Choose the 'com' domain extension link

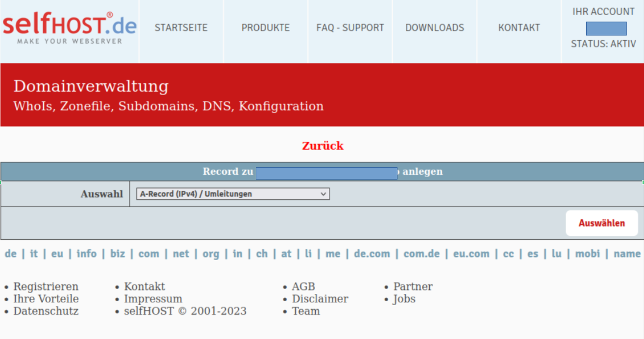149,254
